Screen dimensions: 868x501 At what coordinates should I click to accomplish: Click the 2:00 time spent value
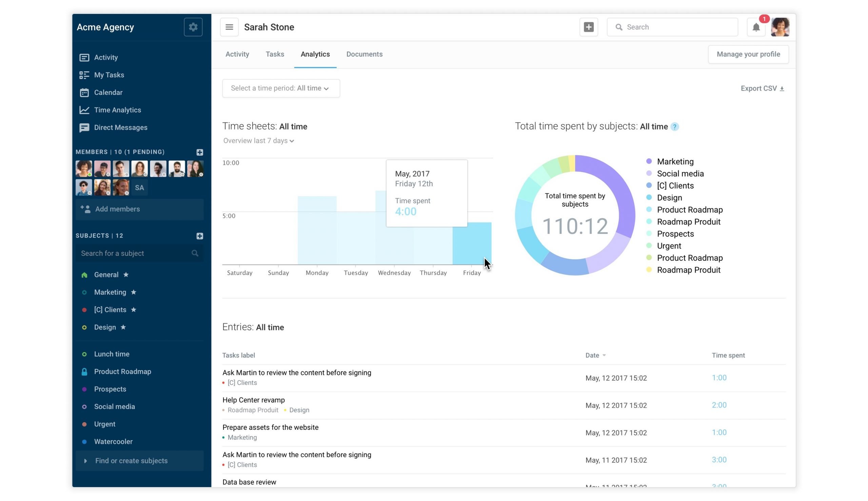tap(719, 405)
